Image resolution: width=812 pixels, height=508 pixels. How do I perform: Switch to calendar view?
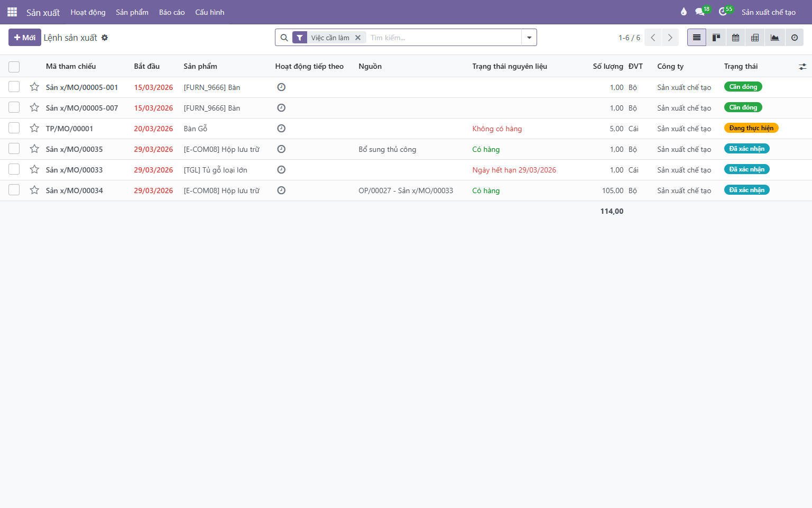(736, 38)
